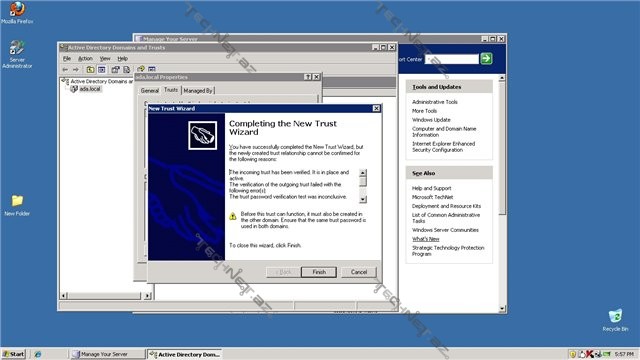Click the Start button
The width and height of the screenshot is (640, 360).
[x=13, y=354]
